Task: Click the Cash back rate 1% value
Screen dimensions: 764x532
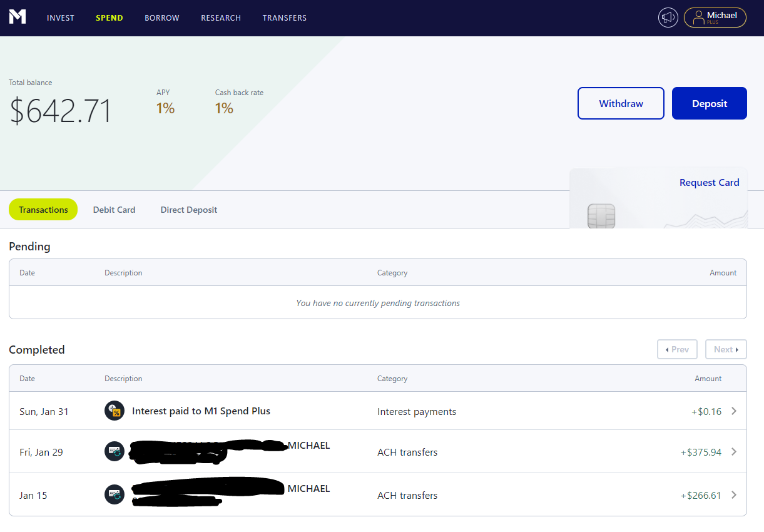Action: point(224,108)
